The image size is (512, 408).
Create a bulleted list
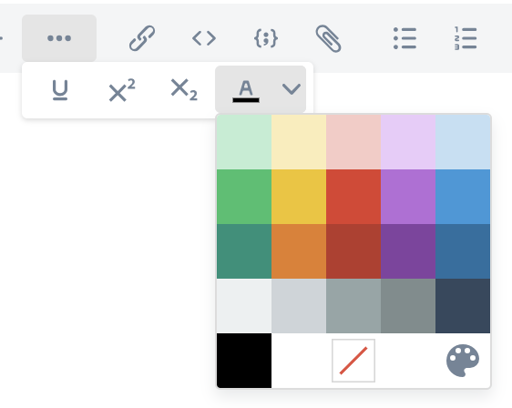tap(405, 38)
